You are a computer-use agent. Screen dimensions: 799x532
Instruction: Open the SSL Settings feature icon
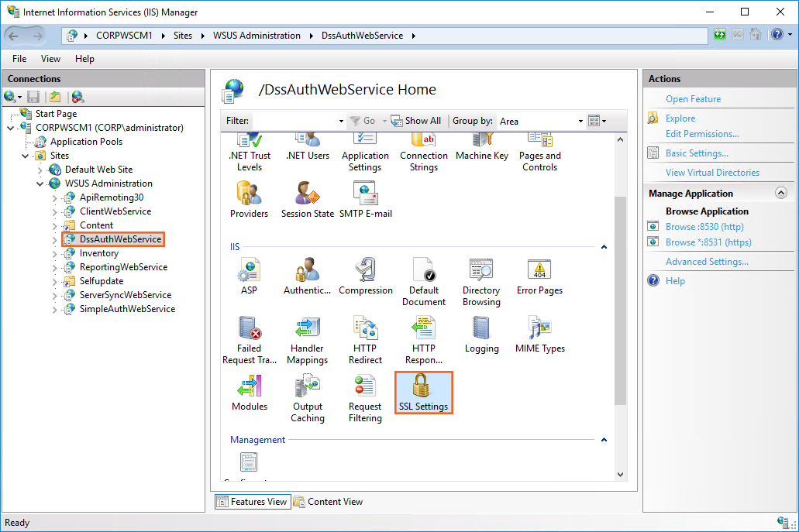point(423,392)
